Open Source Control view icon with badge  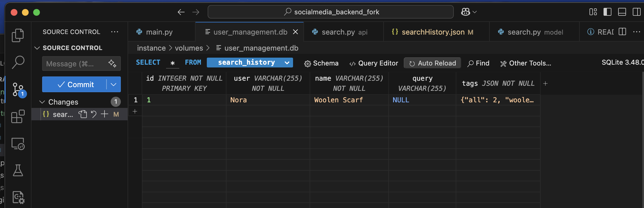coord(19,90)
